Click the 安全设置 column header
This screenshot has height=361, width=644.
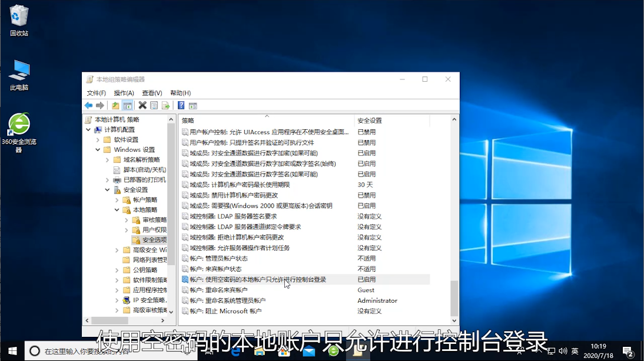pyautogui.click(x=370, y=121)
